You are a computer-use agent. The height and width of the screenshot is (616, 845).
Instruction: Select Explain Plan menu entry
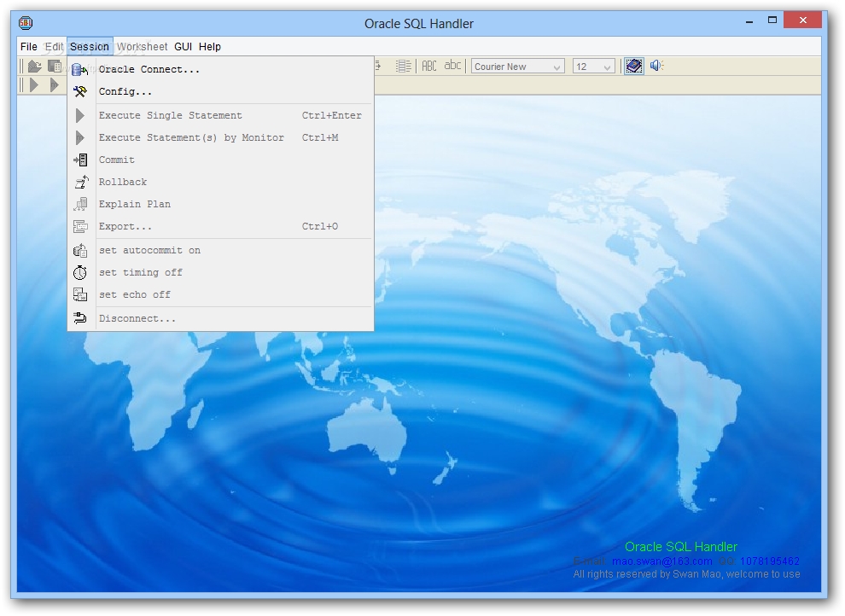(x=220, y=204)
